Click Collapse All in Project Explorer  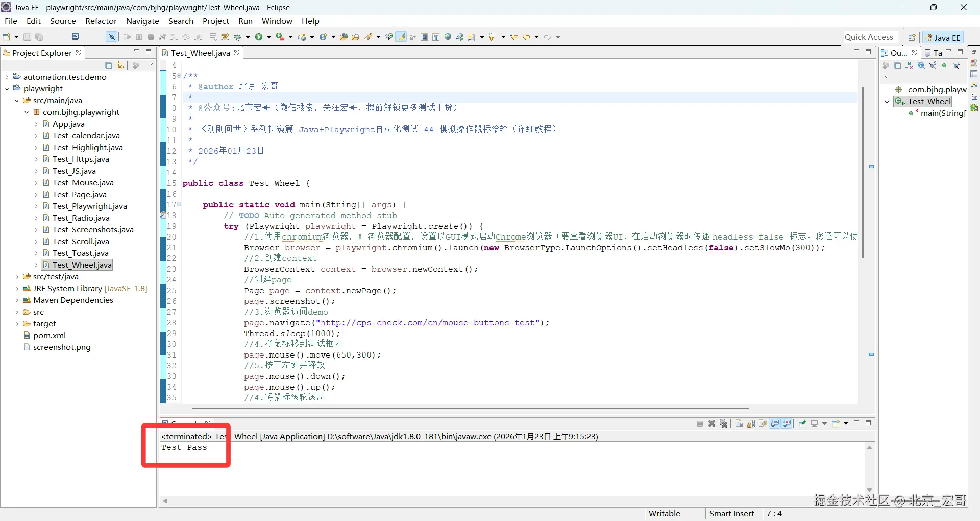click(108, 65)
